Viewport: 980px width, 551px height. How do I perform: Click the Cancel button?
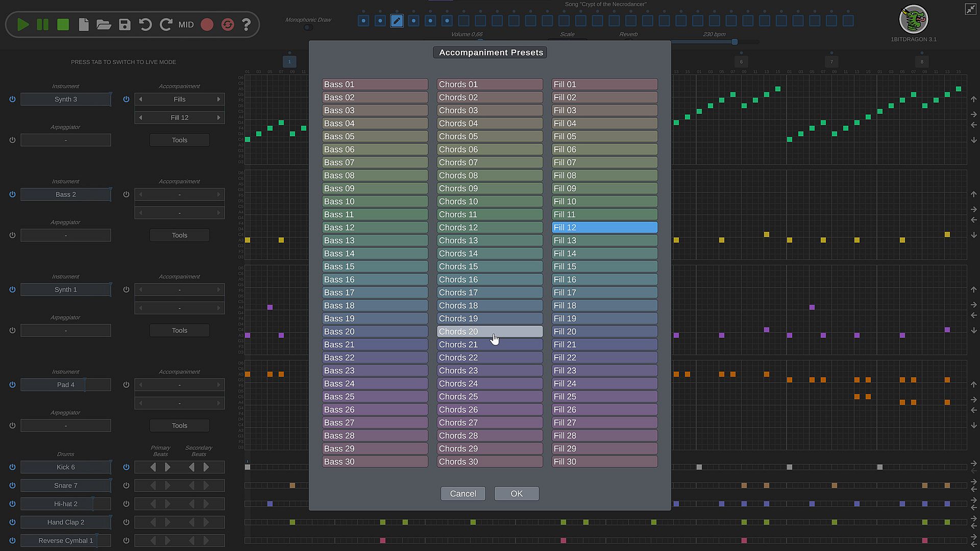click(463, 494)
